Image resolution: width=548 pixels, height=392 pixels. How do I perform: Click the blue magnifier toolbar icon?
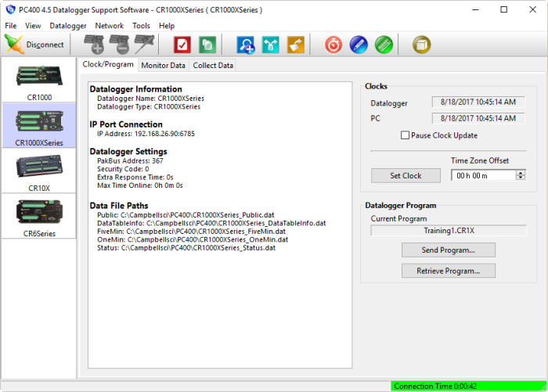click(246, 45)
